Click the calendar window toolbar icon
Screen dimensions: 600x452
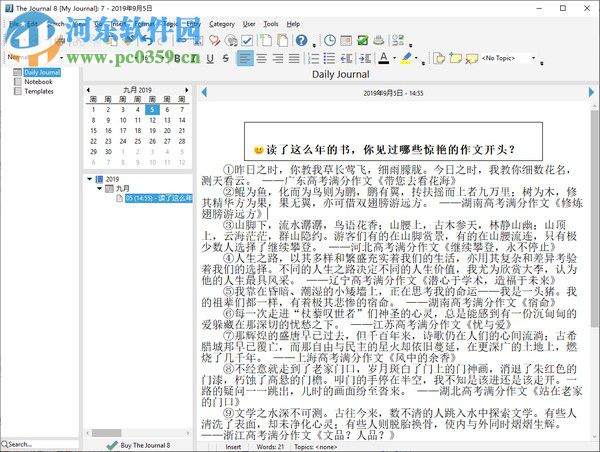(x=346, y=40)
